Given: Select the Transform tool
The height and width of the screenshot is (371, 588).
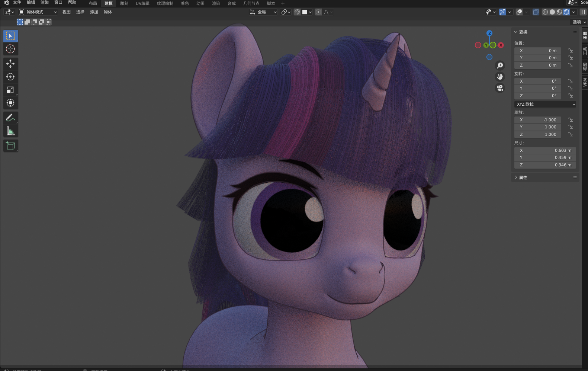Looking at the screenshot, I should [10, 103].
